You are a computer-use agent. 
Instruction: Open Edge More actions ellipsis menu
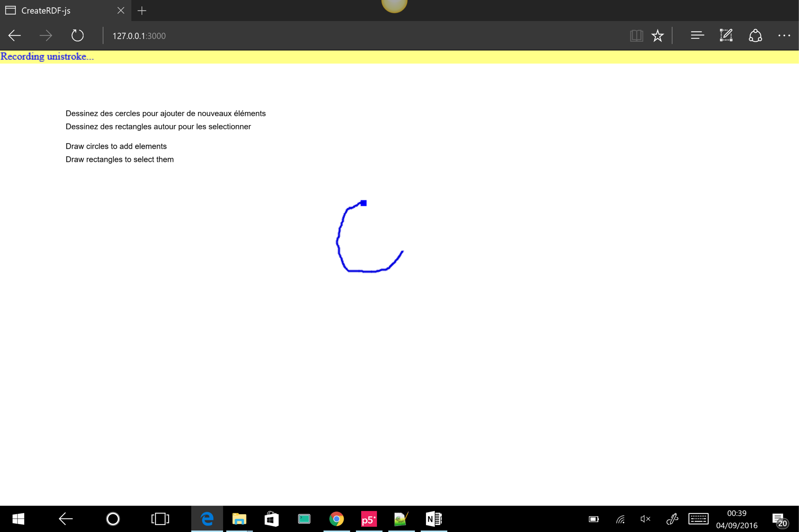784,36
